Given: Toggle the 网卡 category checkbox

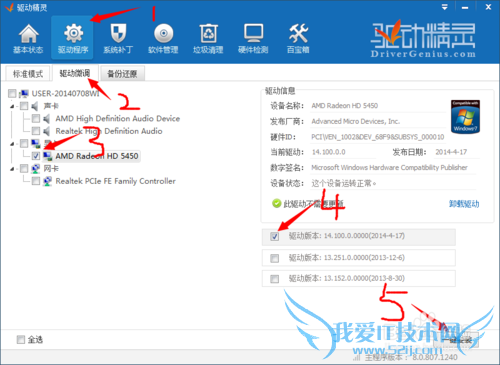Looking at the screenshot, I should coord(24,169).
